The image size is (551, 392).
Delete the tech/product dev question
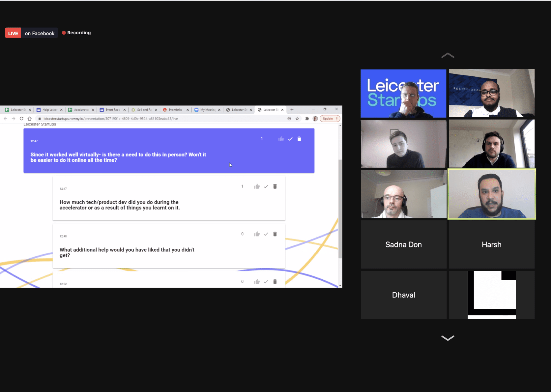275,186
